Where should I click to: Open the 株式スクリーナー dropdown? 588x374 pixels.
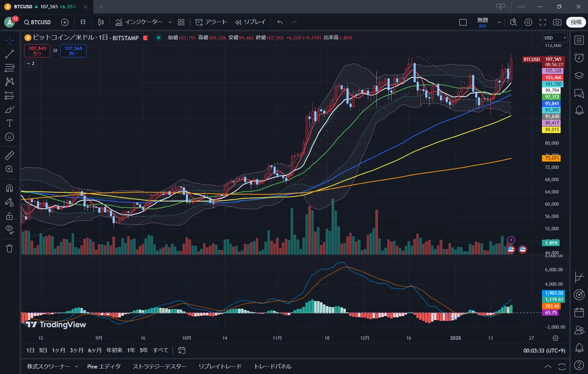[x=51, y=366]
